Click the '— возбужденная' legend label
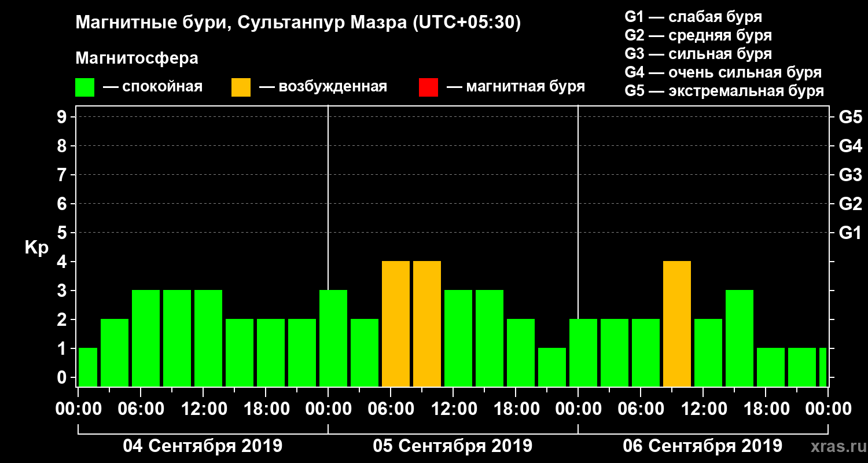The width and height of the screenshot is (868, 463). [323, 87]
